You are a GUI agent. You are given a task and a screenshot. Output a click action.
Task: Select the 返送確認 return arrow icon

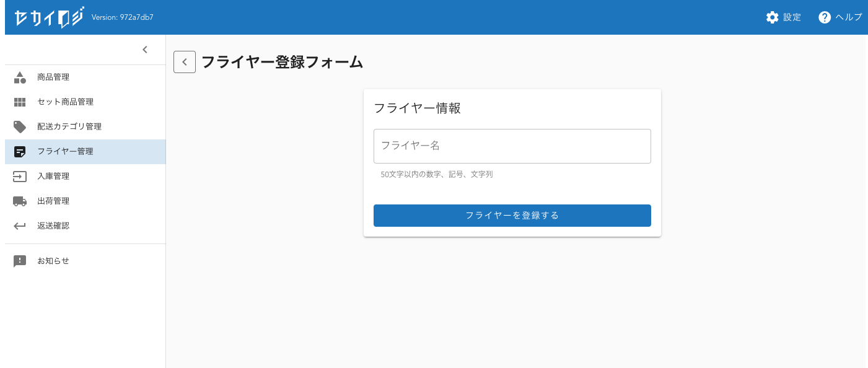coord(19,226)
